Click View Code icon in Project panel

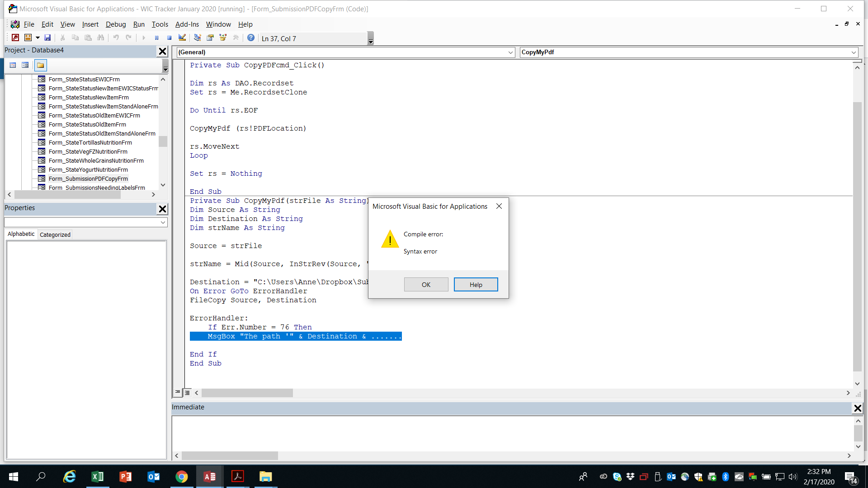tap(13, 66)
